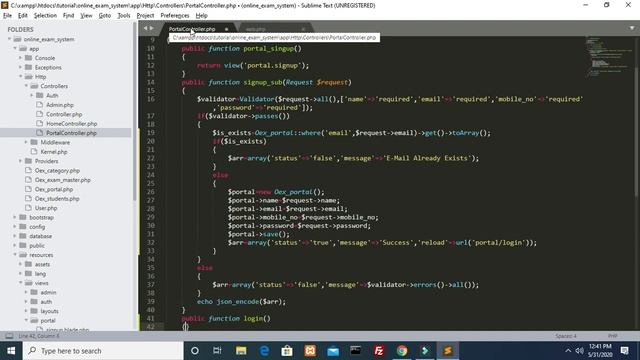Open the tab list dropdown arrow
Screen dimensions: 640x360
[632, 28]
